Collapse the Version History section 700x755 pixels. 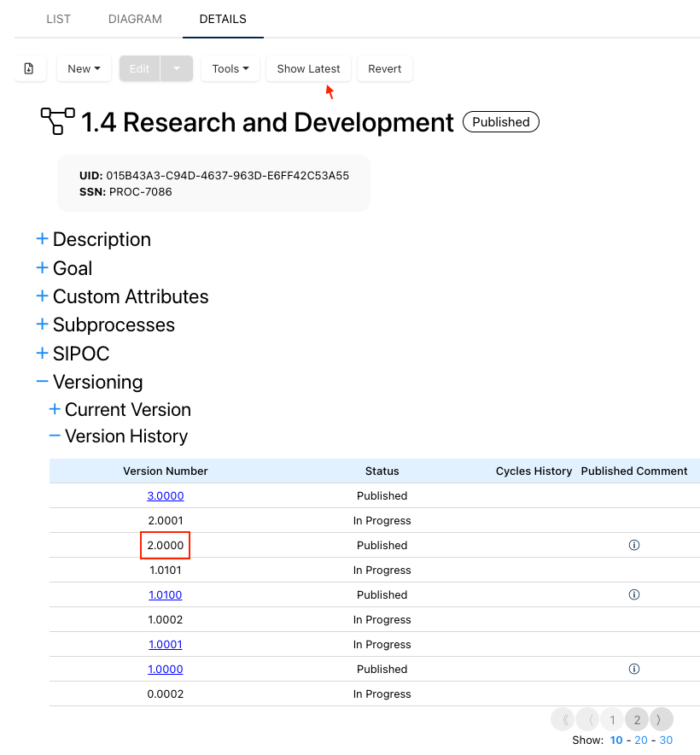[x=55, y=436]
